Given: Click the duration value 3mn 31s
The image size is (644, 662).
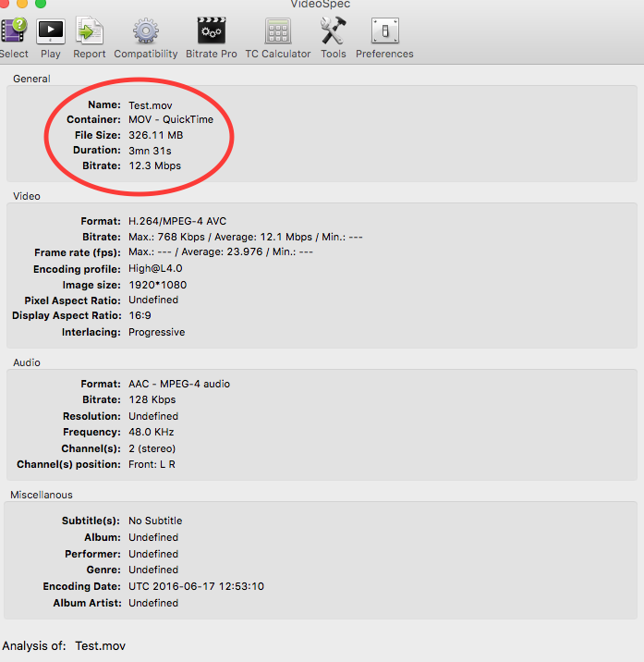Looking at the screenshot, I should [150, 151].
